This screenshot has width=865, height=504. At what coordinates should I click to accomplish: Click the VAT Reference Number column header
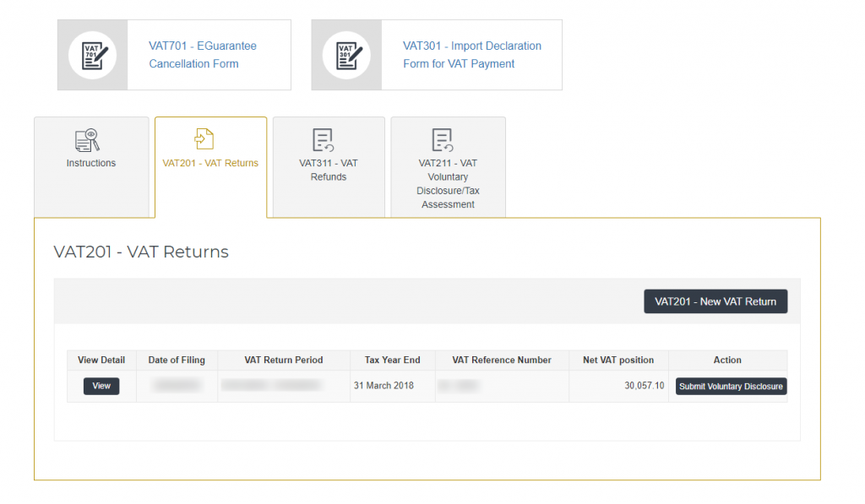[502, 360]
